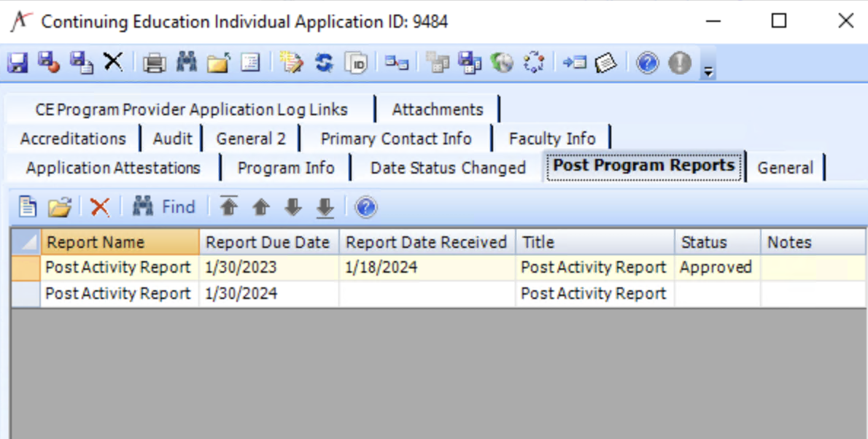Click the move-to-top arrow icon
The image size is (868, 439).
228,206
